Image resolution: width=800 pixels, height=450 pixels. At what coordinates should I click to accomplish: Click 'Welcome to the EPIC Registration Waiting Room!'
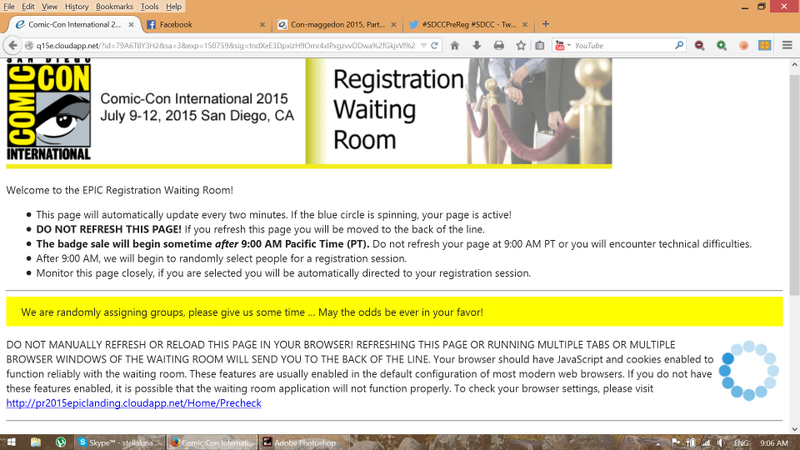coord(120,190)
